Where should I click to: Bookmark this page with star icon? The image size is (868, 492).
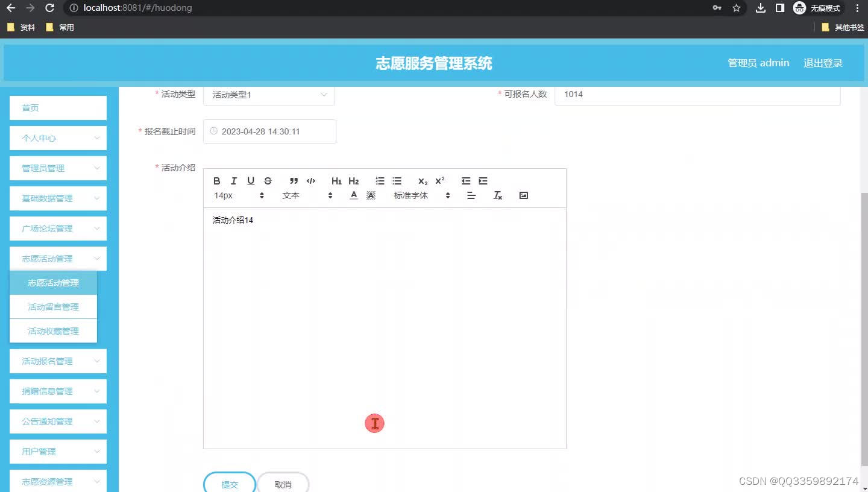point(736,8)
